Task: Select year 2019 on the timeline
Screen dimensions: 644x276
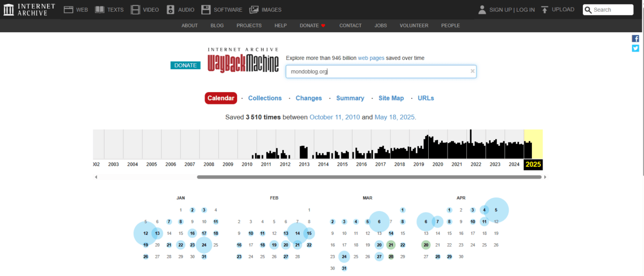Action: coord(419,165)
